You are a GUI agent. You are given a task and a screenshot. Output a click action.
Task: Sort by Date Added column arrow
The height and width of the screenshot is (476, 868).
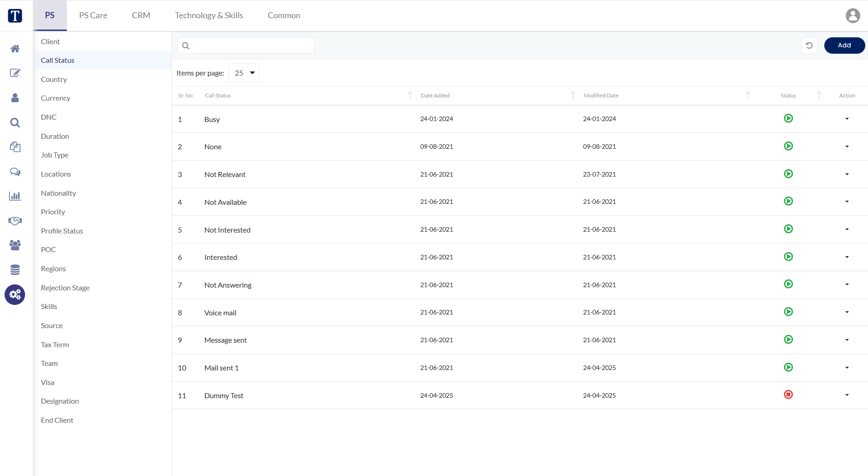tap(573, 96)
